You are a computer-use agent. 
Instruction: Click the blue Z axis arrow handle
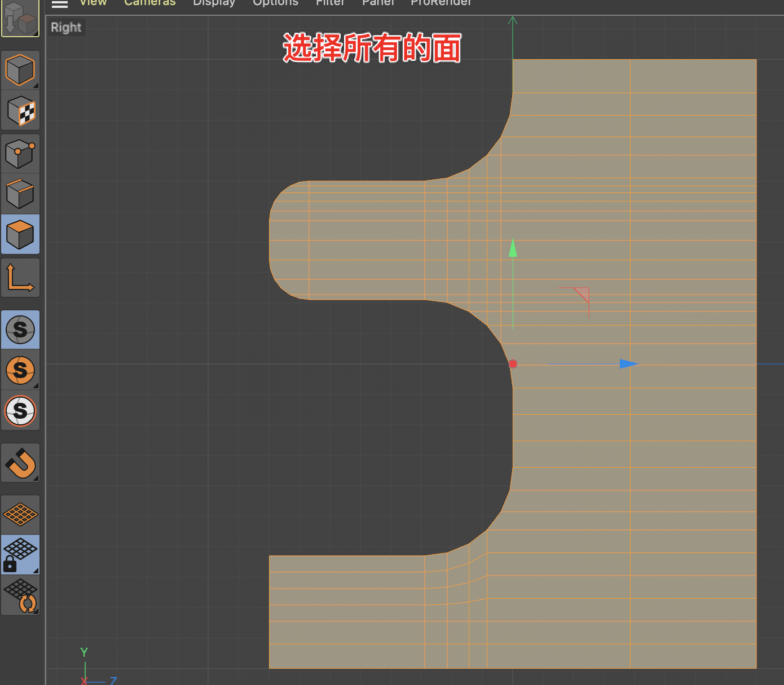[629, 364]
